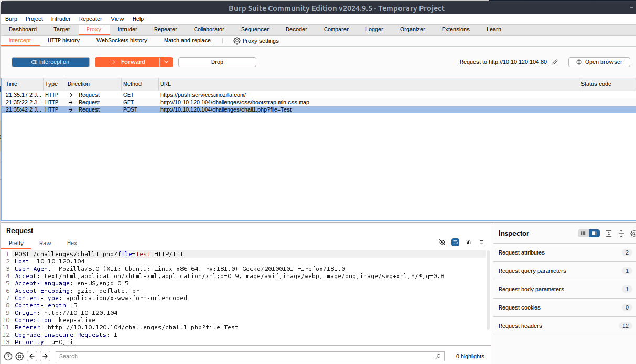Open the Collaborator tab
Screen dimensions: 636x364
coord(209,29)
